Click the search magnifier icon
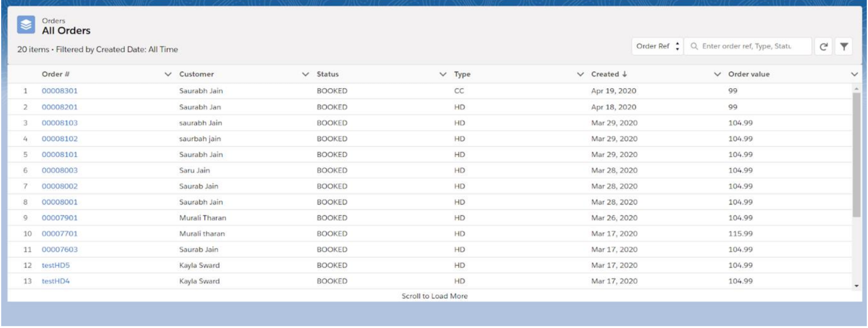The height and width of the screenshot is (328, 868). 695,46
